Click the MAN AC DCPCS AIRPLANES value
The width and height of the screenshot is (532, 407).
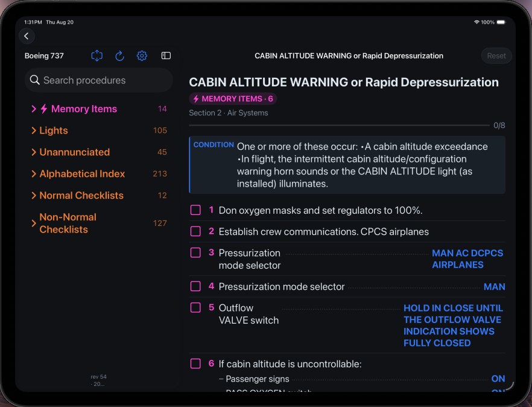467,259
